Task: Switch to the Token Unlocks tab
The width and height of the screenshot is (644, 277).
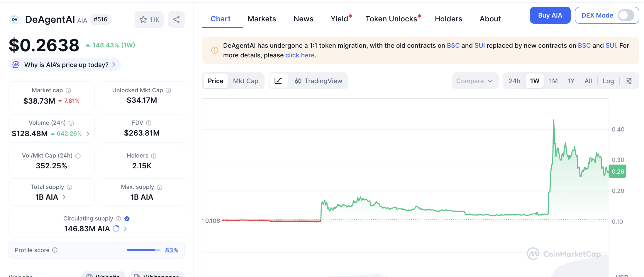Action: click(x=391, y=19)
